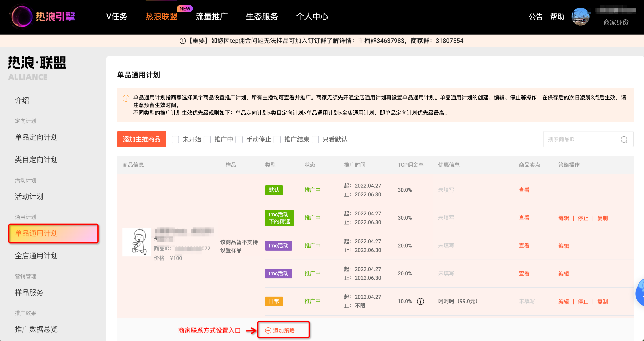Check the 推广结束 checkbox
This screenshot has width=644, height=341.
point(277,139)
